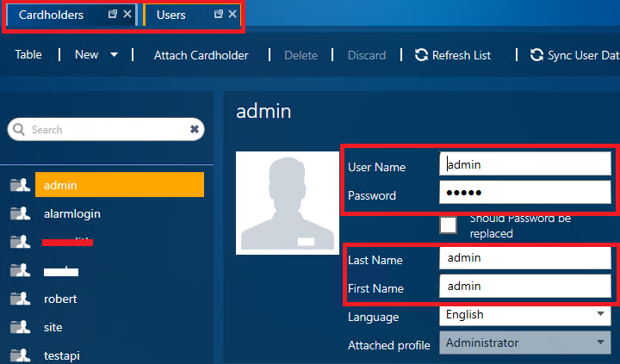
Task: Click the user icon above robert
Action: (20, 270)
